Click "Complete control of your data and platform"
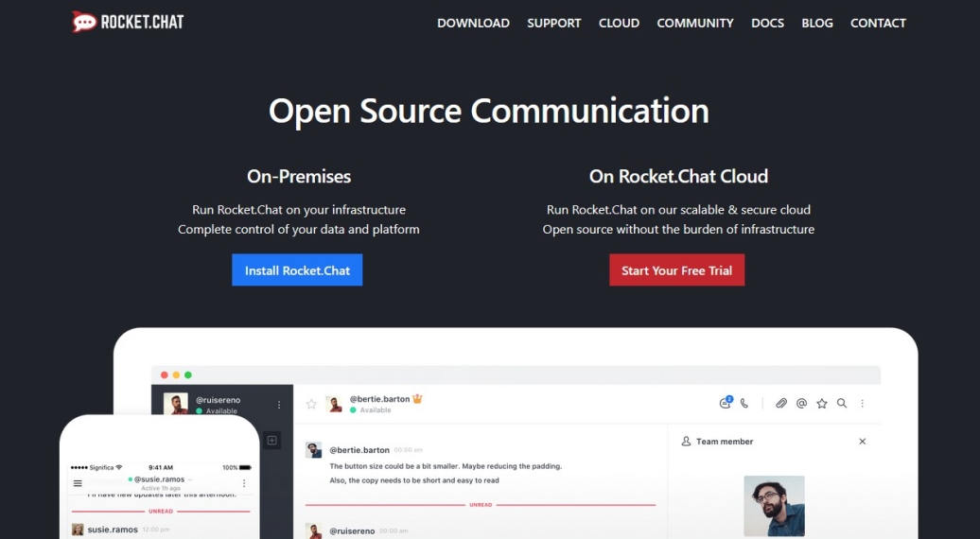 (299, 229)
